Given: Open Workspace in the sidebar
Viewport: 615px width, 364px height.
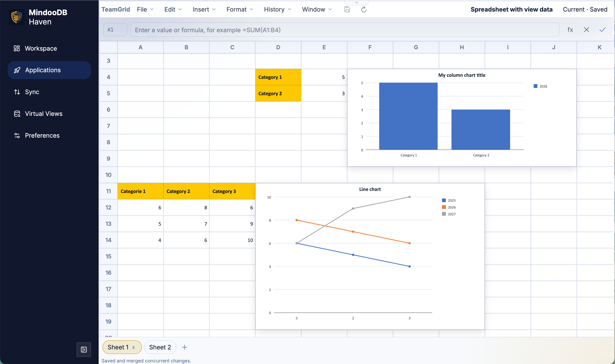Looking at the screenshot, I should 49,48.
